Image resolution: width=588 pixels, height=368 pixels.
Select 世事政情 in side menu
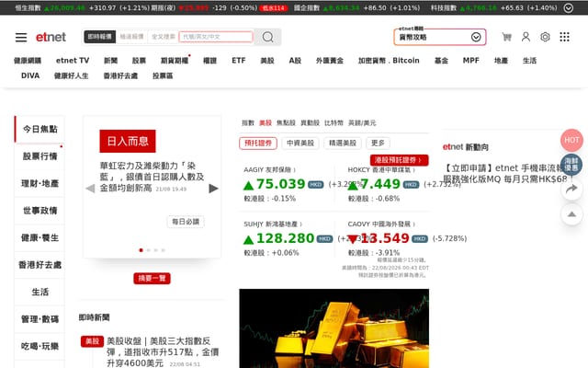click(40, 211)
